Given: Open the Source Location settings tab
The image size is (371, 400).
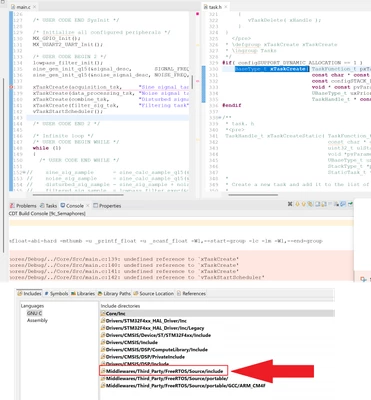Looking at the screenshot, I should [154, 294].
